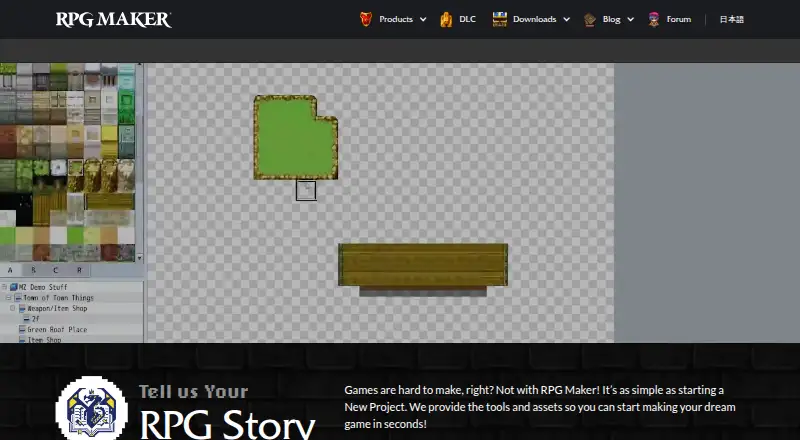Switch language to 日本語

(x=732, y=19)
